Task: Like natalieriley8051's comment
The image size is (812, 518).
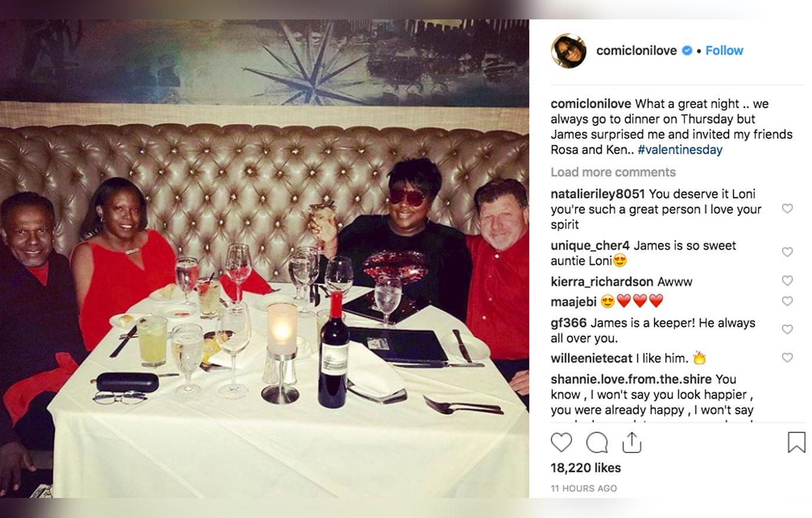Action: pyautogui.click(x=787, y=208)
